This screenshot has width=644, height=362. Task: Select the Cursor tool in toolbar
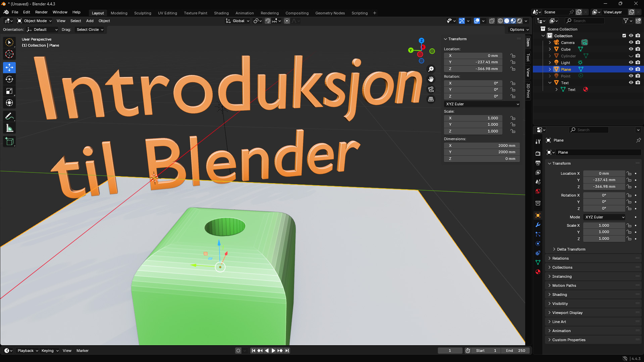[x=9, y=54]
